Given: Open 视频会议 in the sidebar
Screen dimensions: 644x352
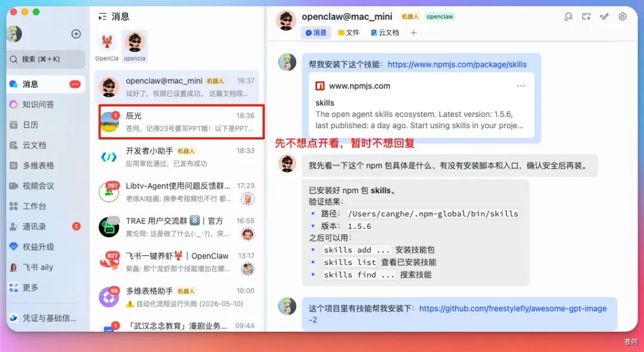Looking at the screenshot, I should coord(46,186).
